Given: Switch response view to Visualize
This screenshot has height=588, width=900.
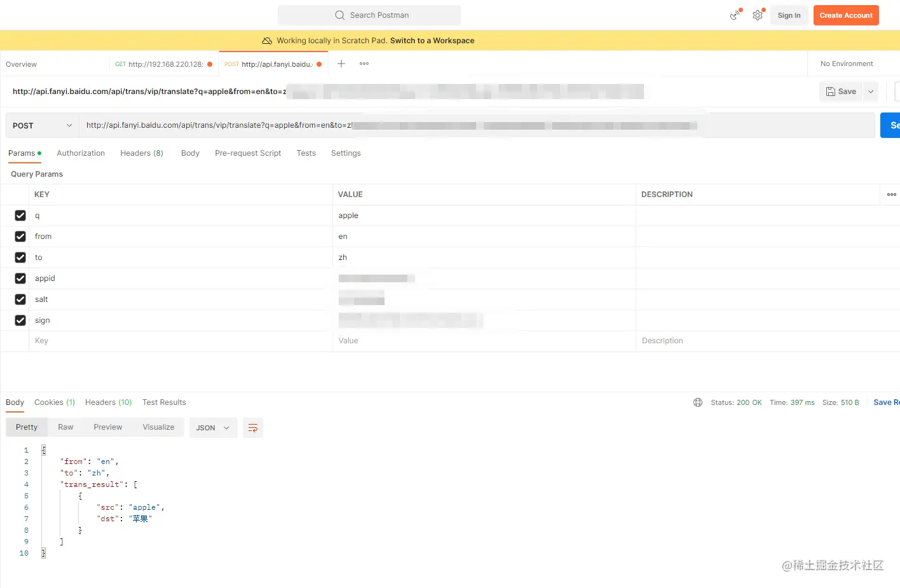Looking at the screenshot, I should click(158, 427).
